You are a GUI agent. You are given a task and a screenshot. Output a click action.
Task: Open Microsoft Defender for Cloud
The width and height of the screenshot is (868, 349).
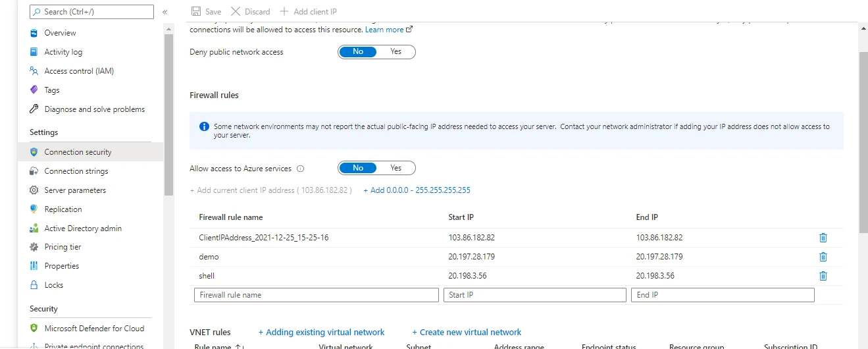click(94, 329)
